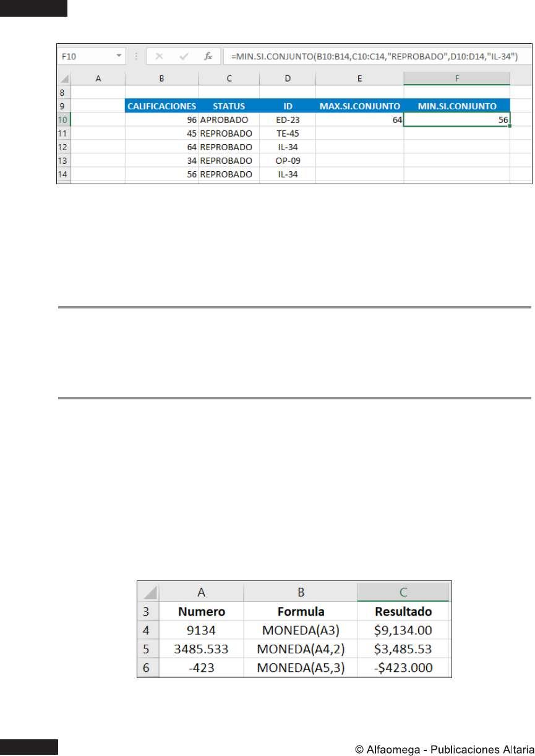Select column E header
This screenshot has width=535, height=756.
pos(359,79)
